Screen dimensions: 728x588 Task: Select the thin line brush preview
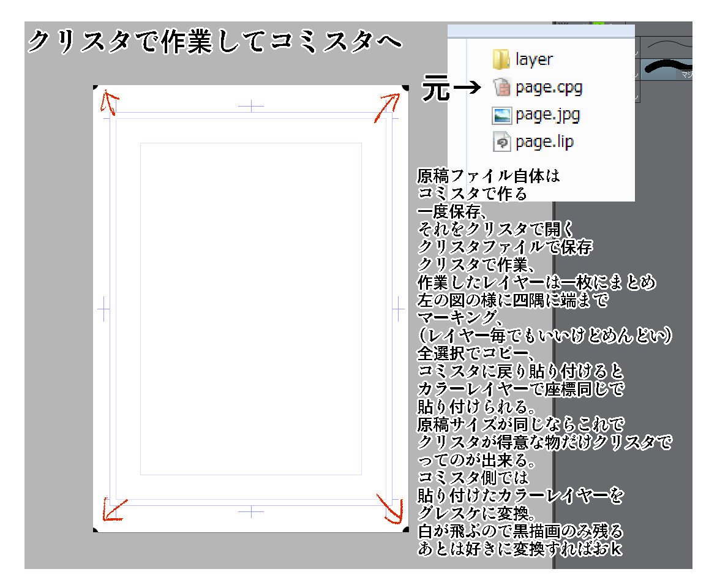pyautogui.click(x=667, y=47)
